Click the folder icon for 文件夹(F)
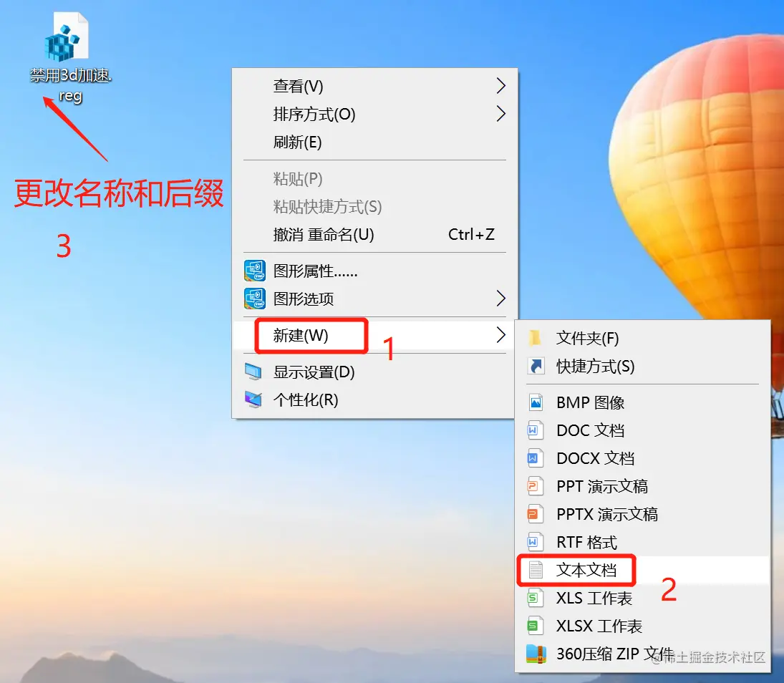The height and width of the screenshot is (683, 784). [535, 338]
